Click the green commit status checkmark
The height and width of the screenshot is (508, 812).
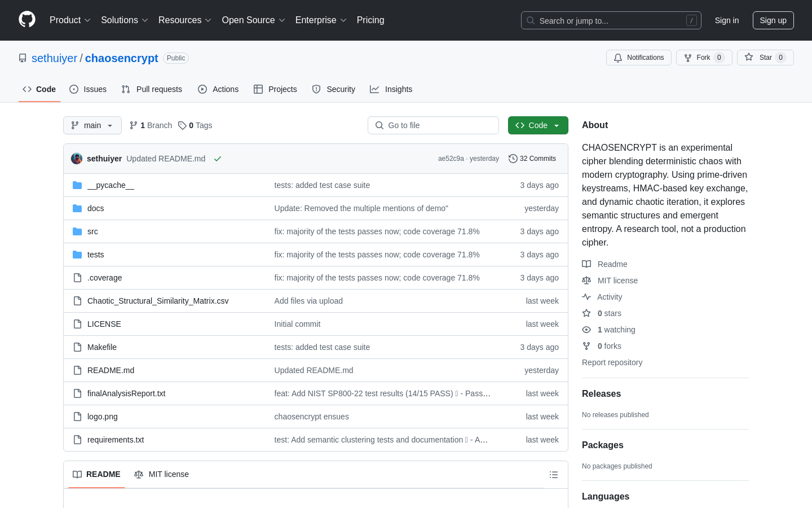click(x=218, y=159)
